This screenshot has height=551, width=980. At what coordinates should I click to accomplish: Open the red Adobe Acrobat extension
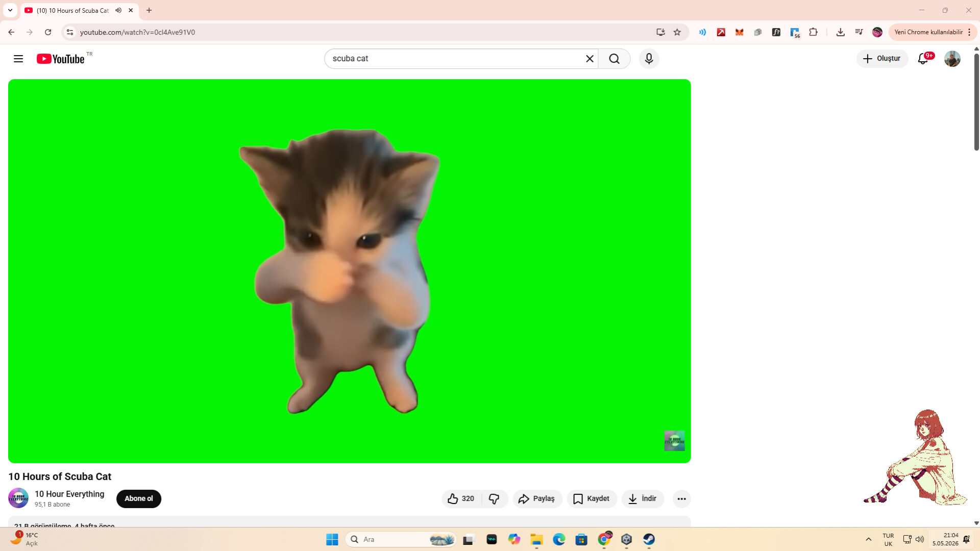(x=721, y=32)
